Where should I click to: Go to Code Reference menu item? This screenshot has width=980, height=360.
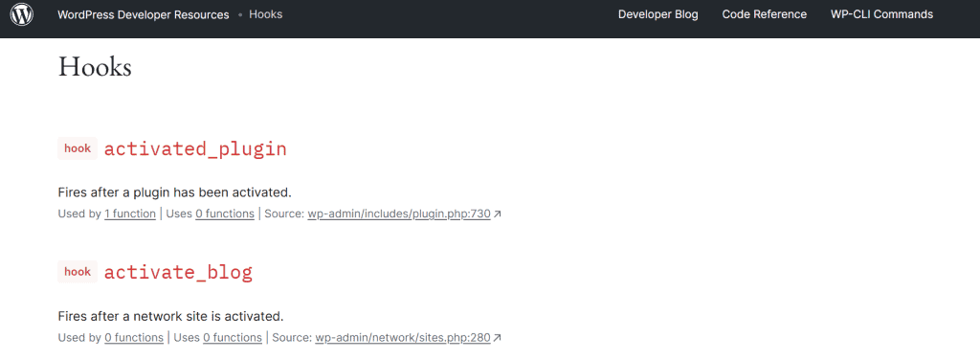pos(765,14)
